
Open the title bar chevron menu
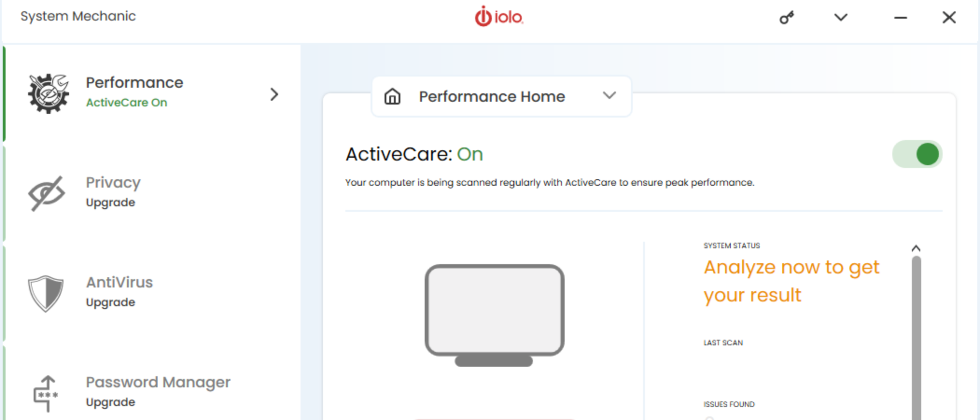(841, 17)
